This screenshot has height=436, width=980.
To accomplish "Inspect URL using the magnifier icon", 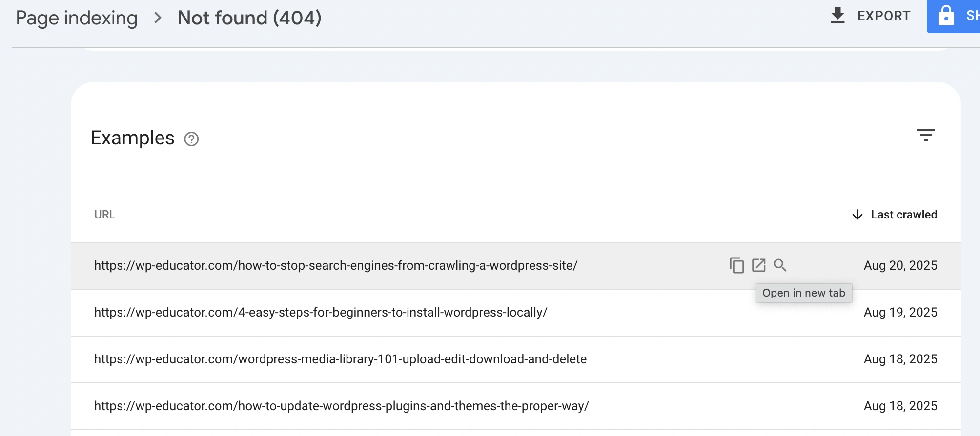I will (780, 265).
